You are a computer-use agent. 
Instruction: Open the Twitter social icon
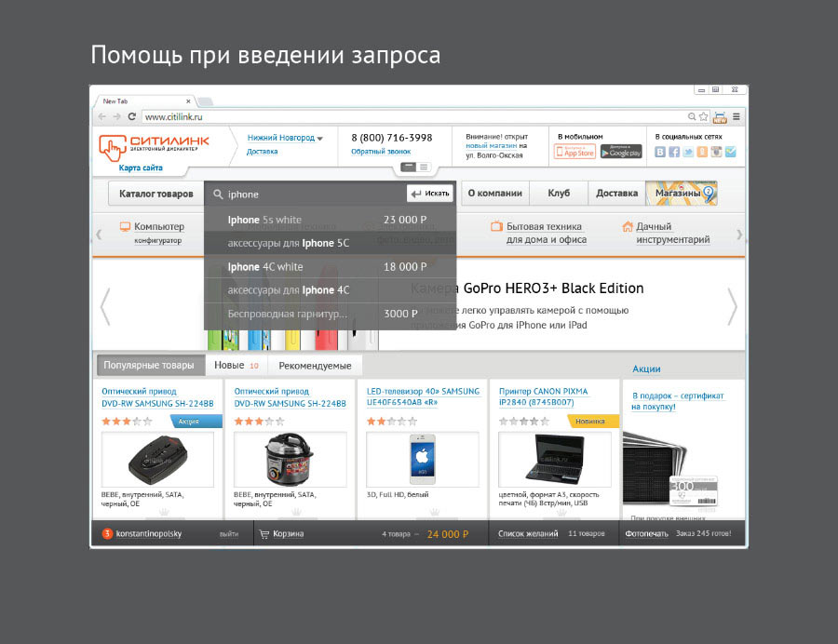pos(688,152)
